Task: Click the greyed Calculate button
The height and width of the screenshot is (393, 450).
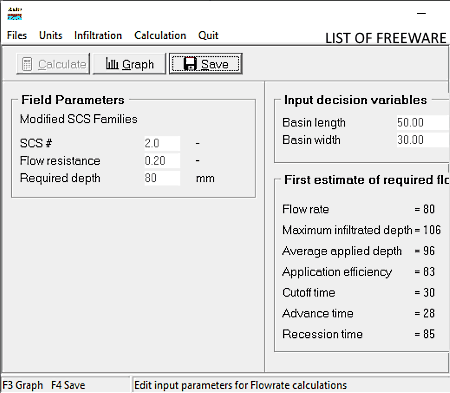Action: click(x=53, y=64)
